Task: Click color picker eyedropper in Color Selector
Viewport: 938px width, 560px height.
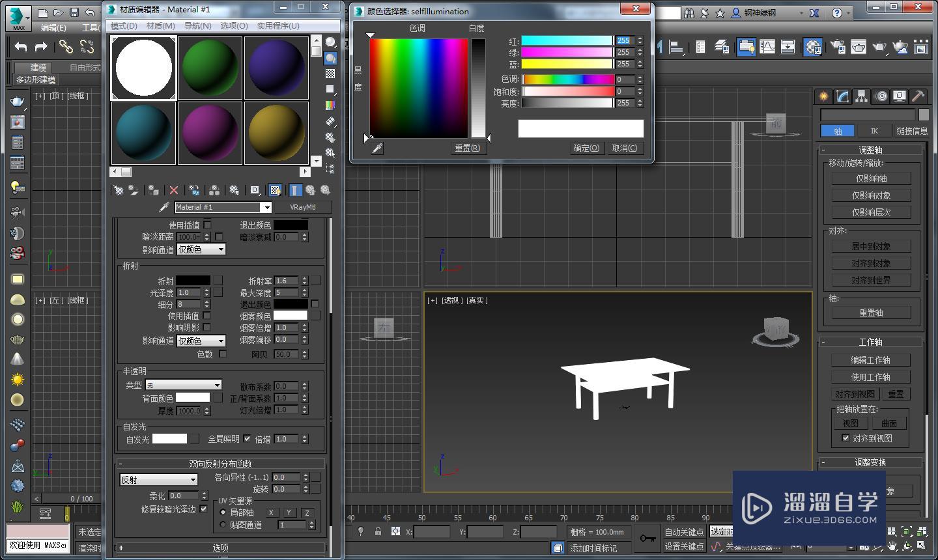Action: click(377, 148)
